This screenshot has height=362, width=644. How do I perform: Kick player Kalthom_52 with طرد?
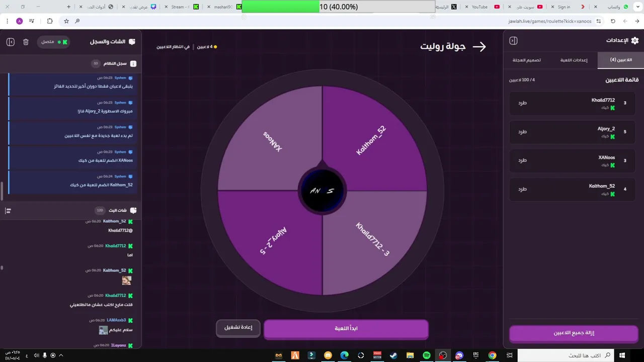pyautogui.click(x=522, y=189)
